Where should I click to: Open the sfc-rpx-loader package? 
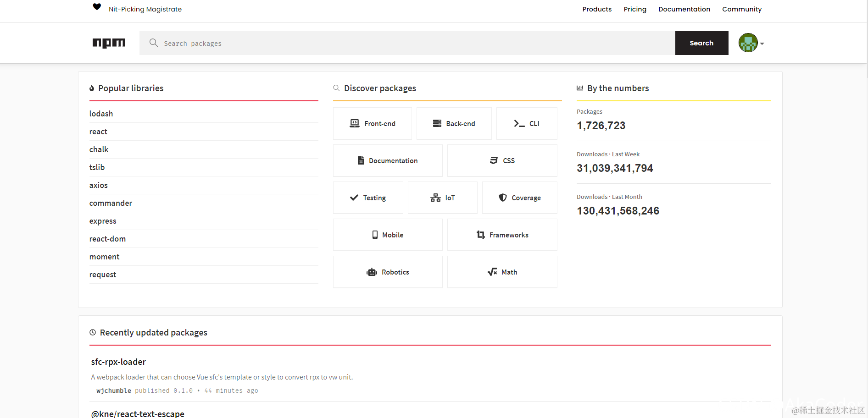[118, 362]
